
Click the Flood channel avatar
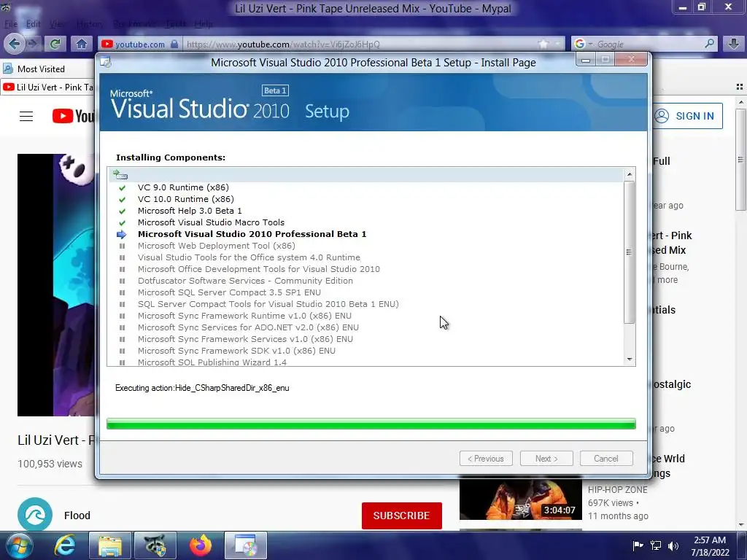tap(35, 515)
